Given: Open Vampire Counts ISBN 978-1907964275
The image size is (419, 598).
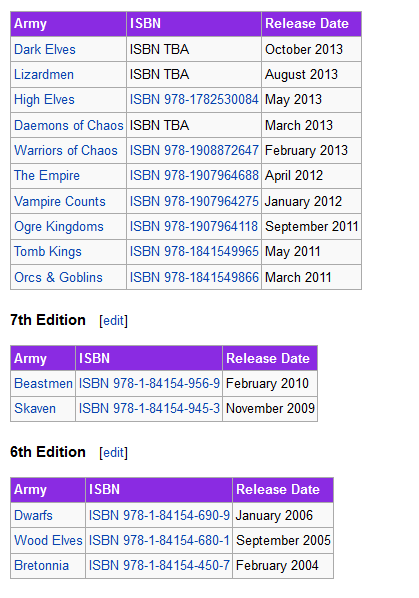Looking at the screenshot, I should pos(194,201).
